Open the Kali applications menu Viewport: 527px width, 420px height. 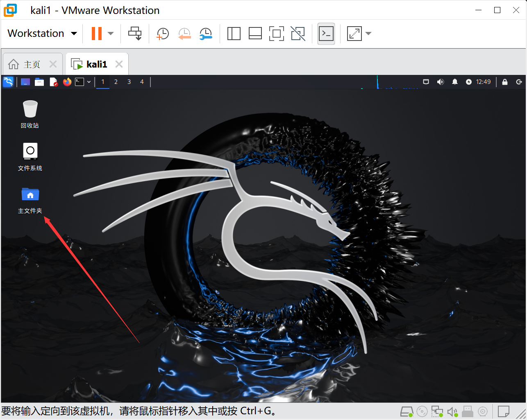pyautogui.click(x=8, y=82)
